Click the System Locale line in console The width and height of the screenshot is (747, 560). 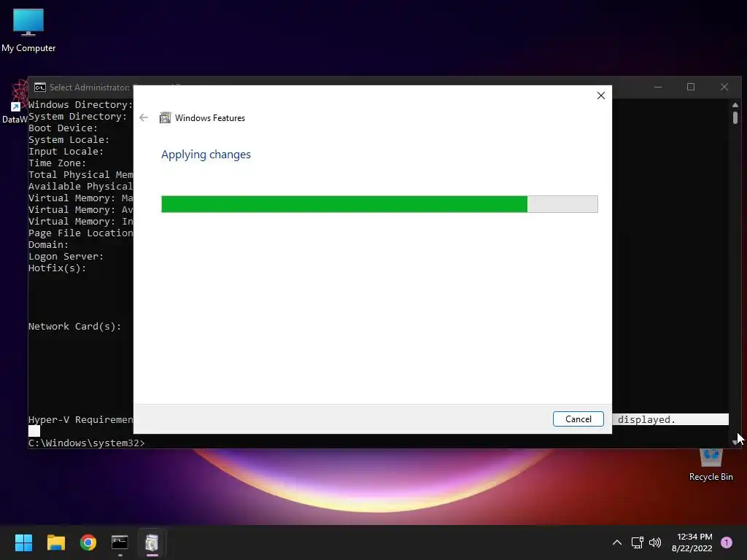tap(69, 140)
